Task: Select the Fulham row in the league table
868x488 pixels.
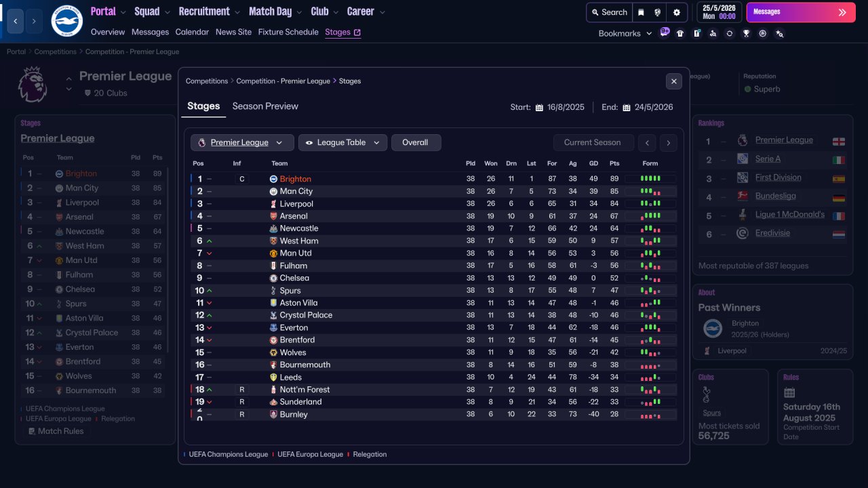Action: coord(434,266)
